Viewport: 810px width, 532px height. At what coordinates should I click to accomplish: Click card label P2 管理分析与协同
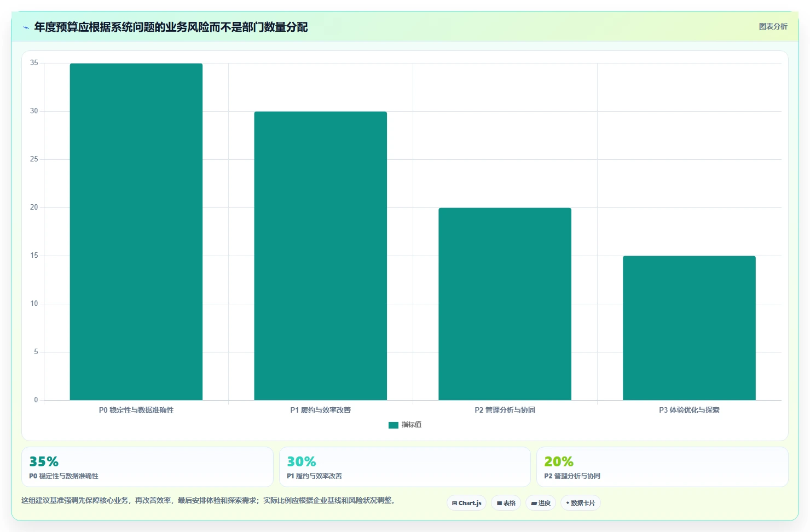(x=572, y=476)
